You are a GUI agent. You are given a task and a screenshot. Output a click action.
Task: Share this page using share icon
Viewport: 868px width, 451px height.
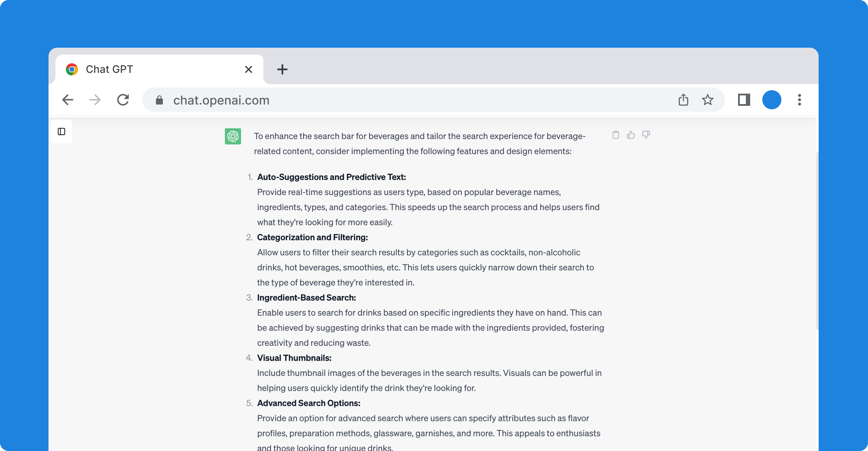(x=683, y=100)
